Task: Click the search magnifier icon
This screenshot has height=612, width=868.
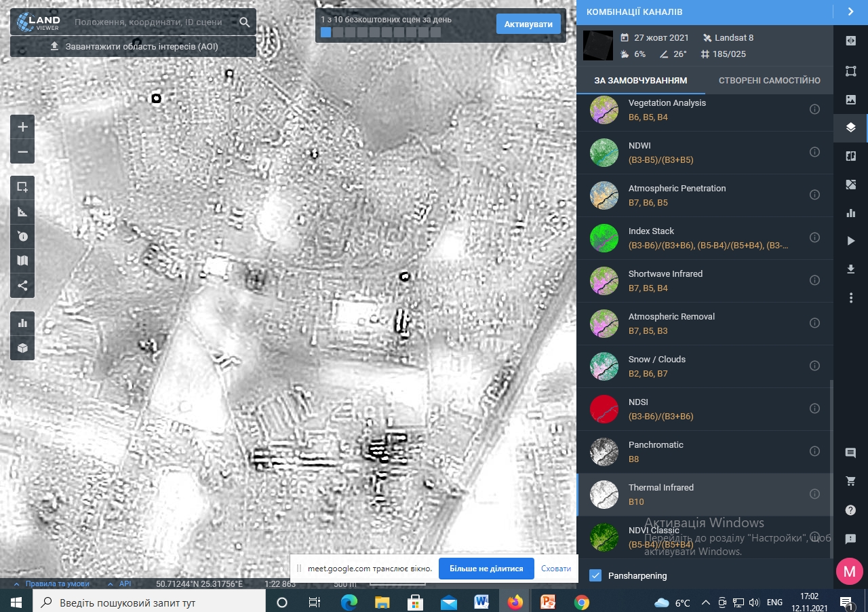Action: [245, 22]
